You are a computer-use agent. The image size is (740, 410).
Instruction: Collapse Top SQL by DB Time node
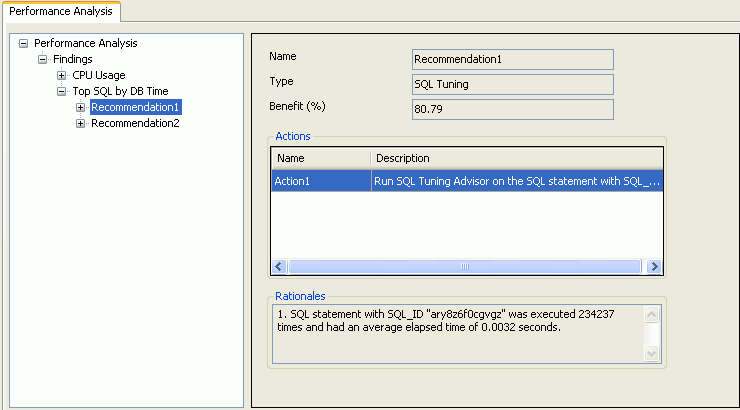pos(61,92)
